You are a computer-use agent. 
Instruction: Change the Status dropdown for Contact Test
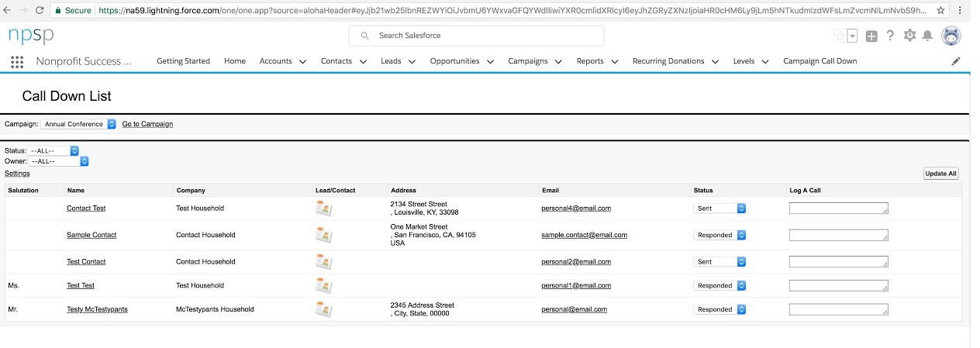(719, 208)
